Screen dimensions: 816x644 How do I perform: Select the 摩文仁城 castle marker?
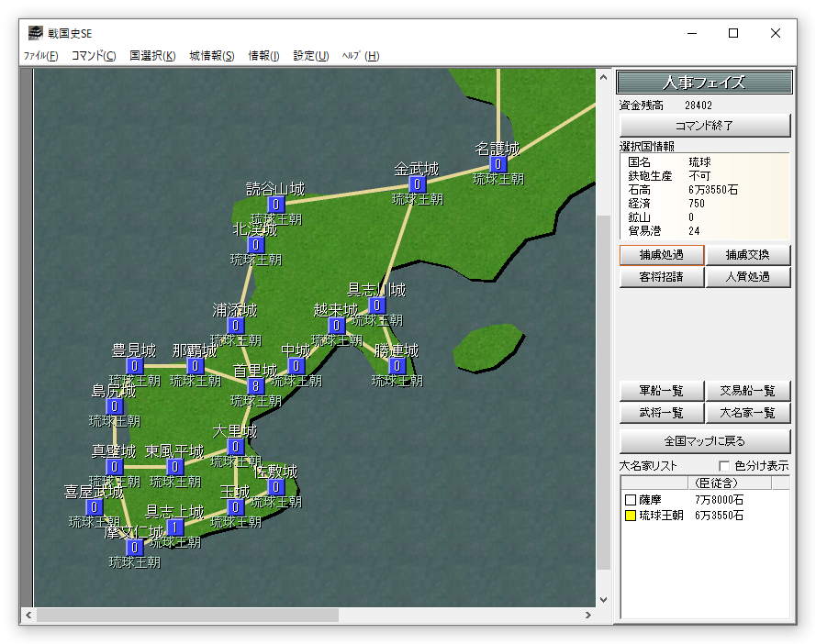(135, 548)
